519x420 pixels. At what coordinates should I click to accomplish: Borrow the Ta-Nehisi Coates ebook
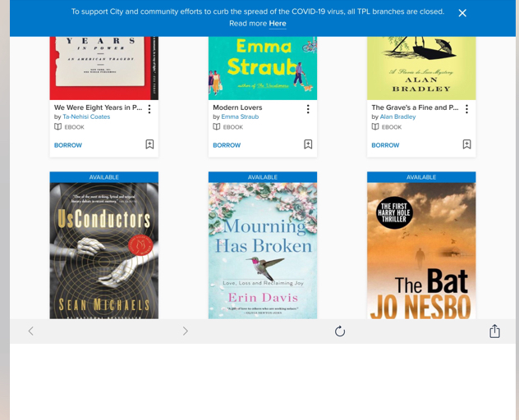(68, 145)
